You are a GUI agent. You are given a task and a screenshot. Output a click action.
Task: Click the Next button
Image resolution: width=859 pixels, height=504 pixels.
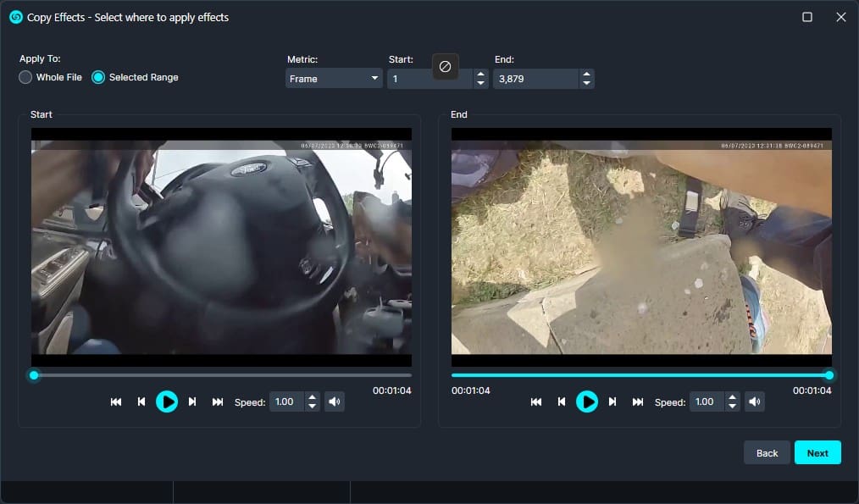click(817, 453)
